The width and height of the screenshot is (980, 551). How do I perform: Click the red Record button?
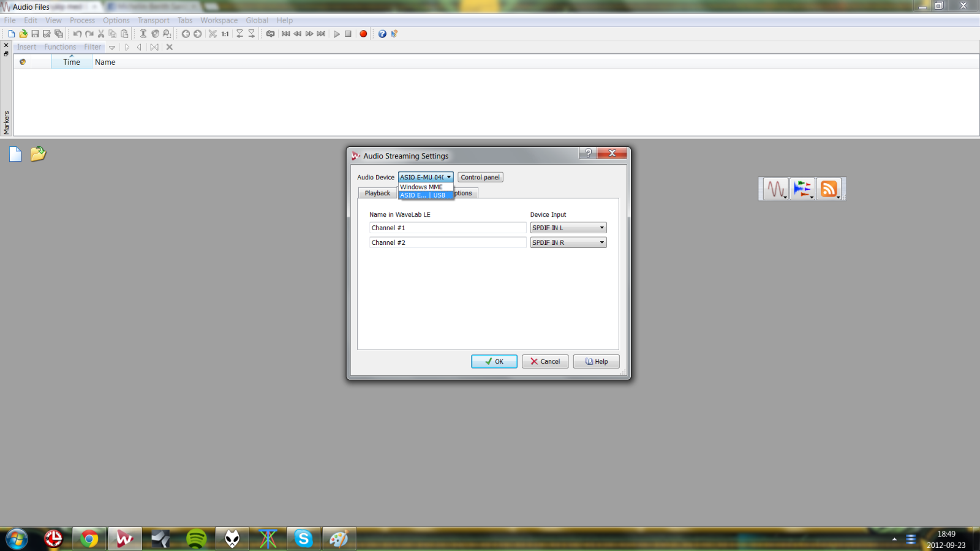coord(363,34)
